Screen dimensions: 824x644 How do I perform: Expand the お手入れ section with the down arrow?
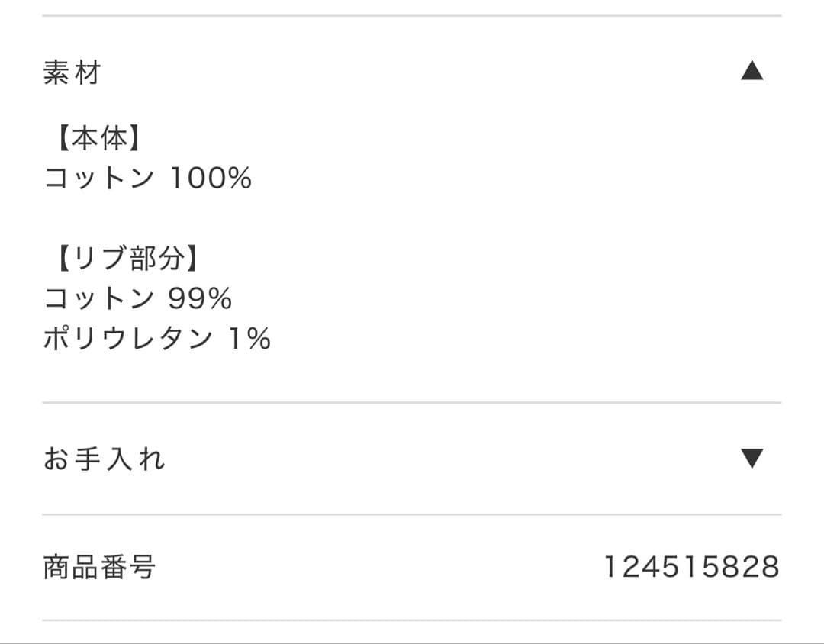click(x=752, y=459)
